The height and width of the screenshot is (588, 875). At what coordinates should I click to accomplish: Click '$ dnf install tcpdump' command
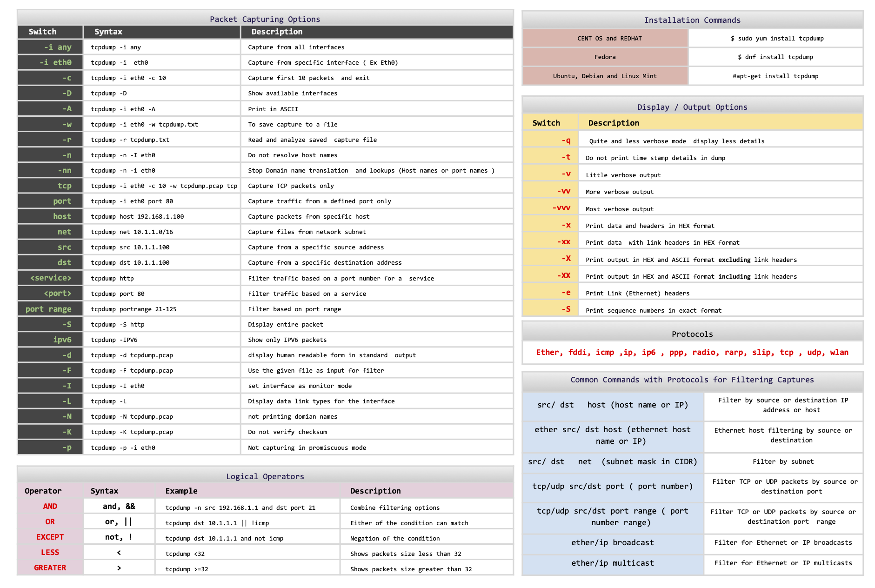[775, 57]
